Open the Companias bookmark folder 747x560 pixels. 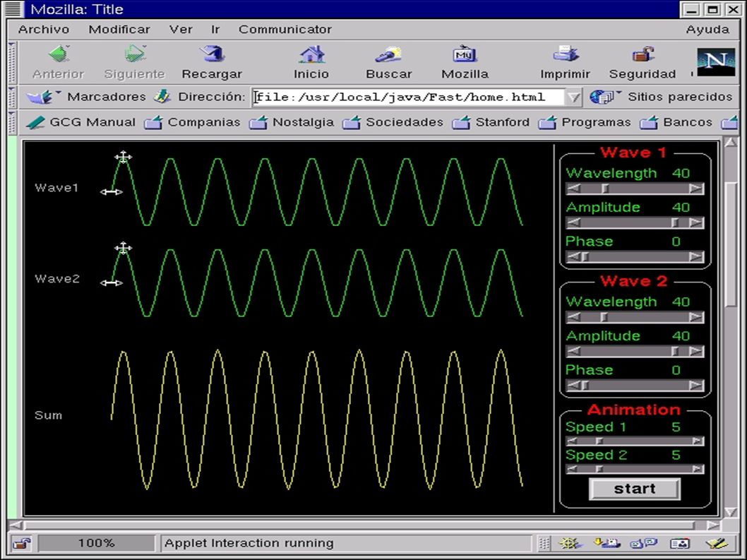pyautogui.click(x=192, y=122)
